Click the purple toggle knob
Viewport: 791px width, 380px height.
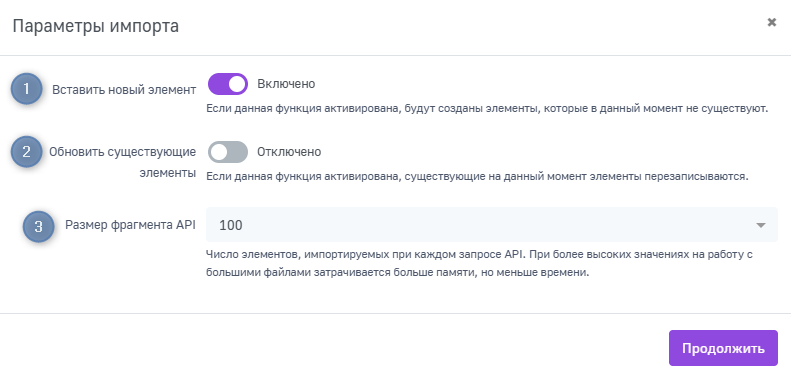(x=237, y=84)
